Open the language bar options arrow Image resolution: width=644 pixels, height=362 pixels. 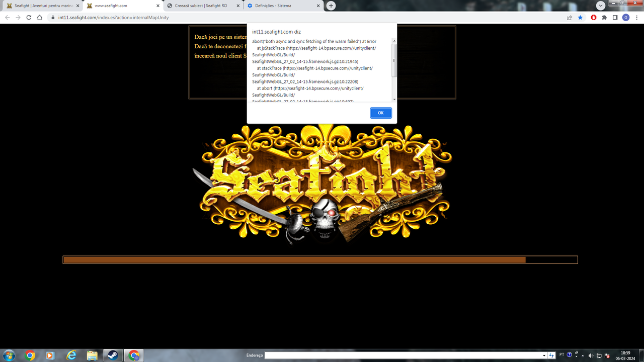(576, 356)
